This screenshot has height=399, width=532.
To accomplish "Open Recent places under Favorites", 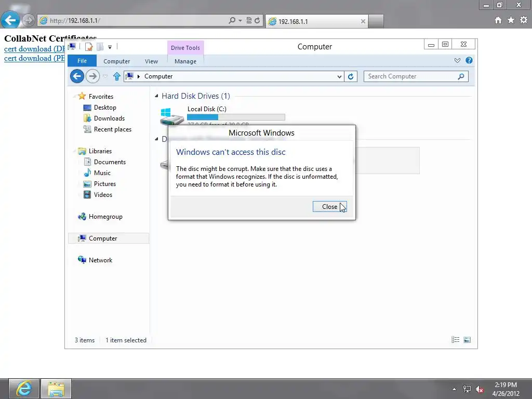I will tap(112, 129).
